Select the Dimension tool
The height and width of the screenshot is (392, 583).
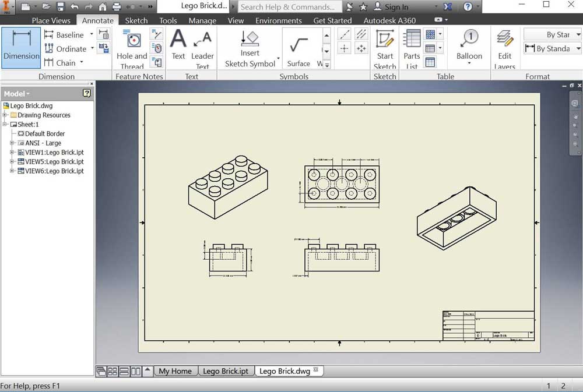click(20, 48)
